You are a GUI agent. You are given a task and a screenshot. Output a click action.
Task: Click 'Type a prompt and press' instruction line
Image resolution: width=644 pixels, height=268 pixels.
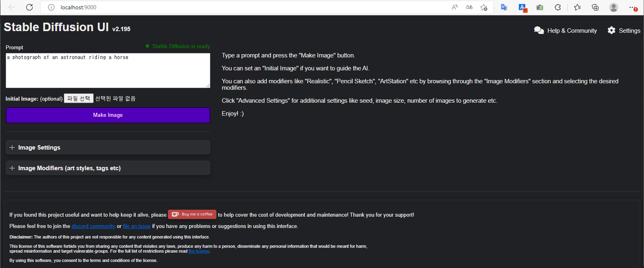click(x=288, y=55)
